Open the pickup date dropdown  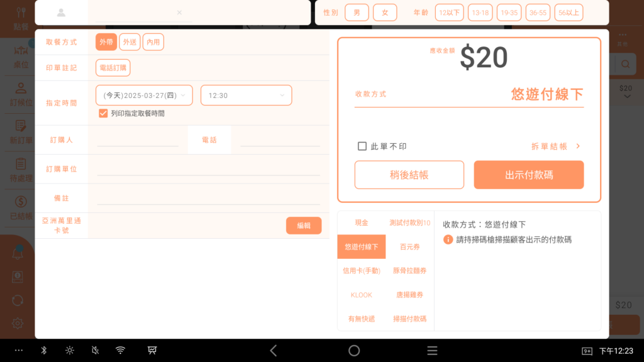pyautogui.click(x=144, y=96)
